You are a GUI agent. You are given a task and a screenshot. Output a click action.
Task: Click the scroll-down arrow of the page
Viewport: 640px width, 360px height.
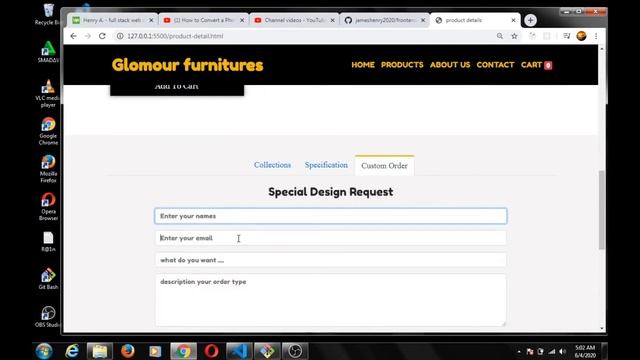[602, 329]
